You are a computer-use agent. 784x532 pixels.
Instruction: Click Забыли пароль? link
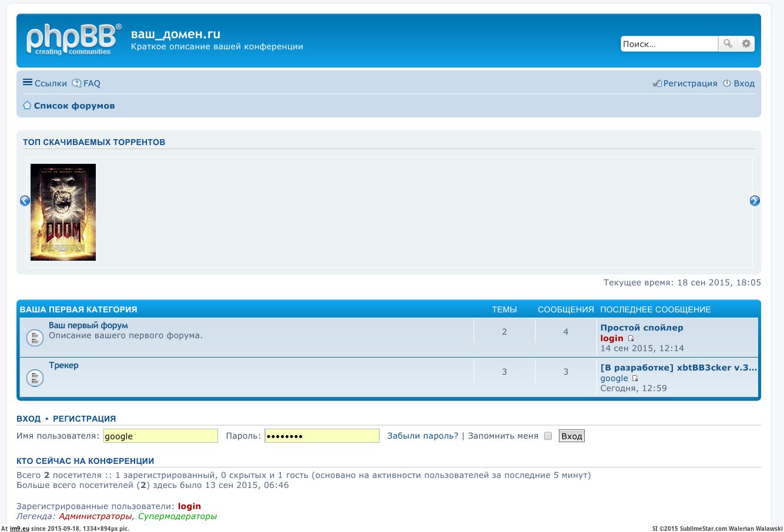click(423, 436)
